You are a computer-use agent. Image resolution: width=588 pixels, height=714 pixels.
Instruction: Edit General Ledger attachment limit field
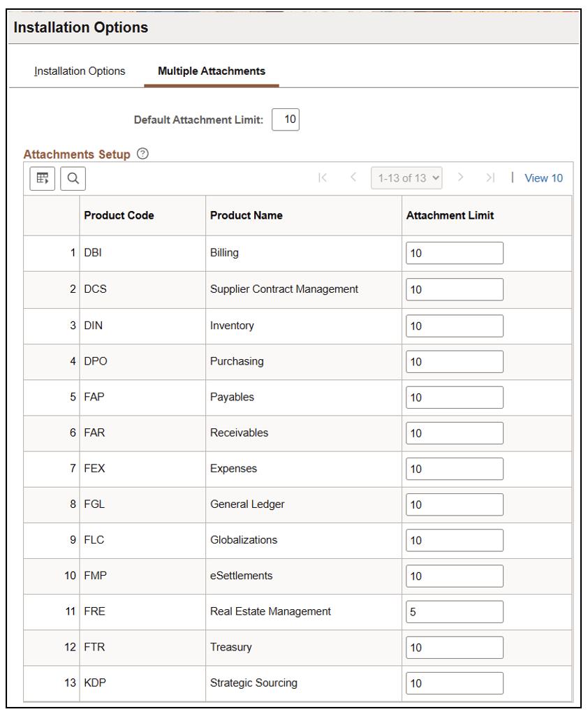pyautogui.click(x=454, y=504)
